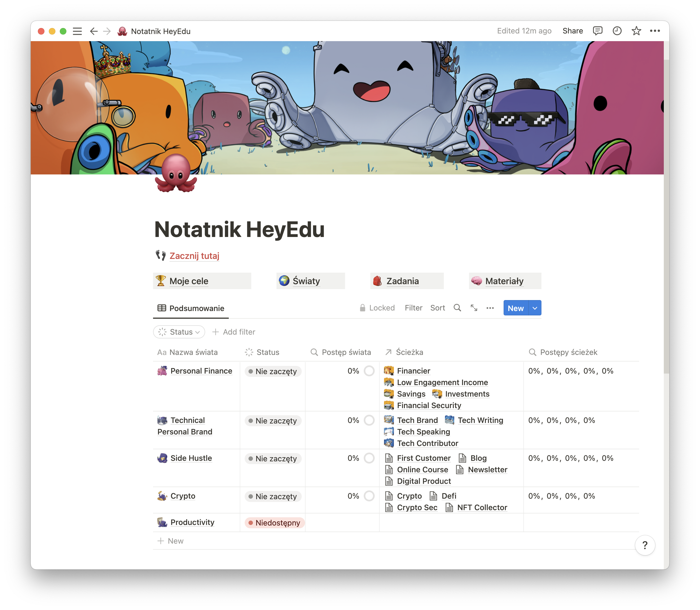
Task: Click the help question mark button
Action: [645, 546]
